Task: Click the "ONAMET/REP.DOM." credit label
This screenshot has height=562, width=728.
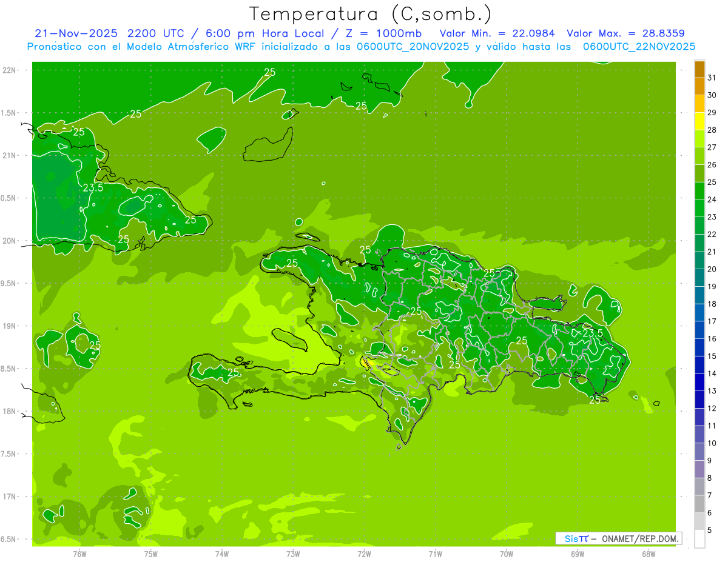Action: [641, 538]
